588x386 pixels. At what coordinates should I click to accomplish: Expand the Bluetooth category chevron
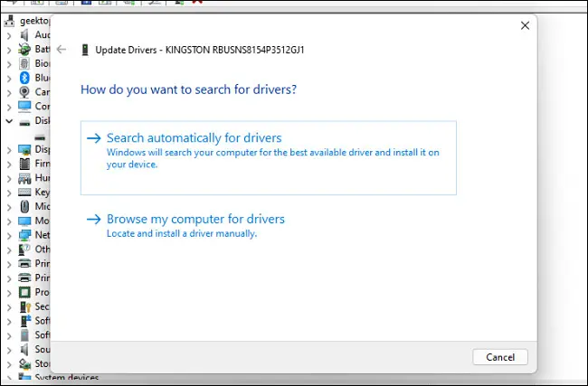(9, 79)
